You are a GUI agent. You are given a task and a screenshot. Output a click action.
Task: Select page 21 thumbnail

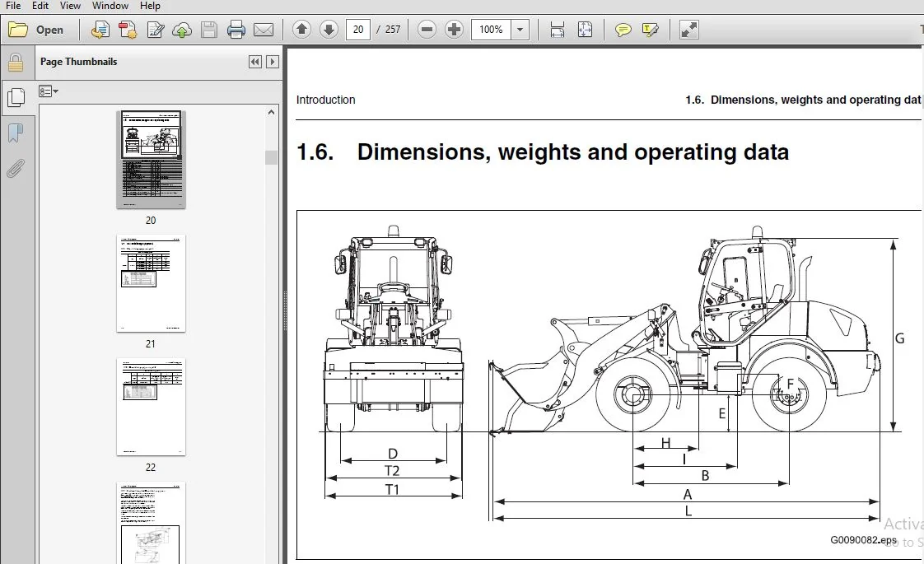pos(151,283)
